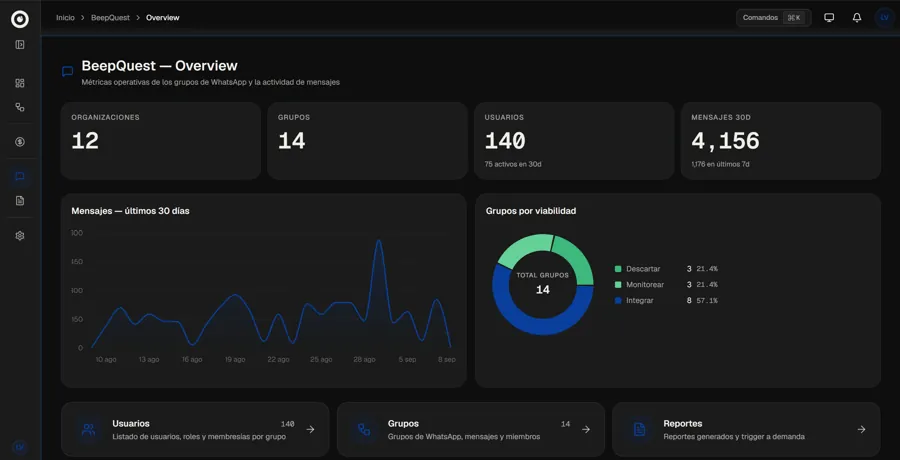Open the document reports sidebar icon
This screenshot has height=460, width=900.
(x=20, y=200)
